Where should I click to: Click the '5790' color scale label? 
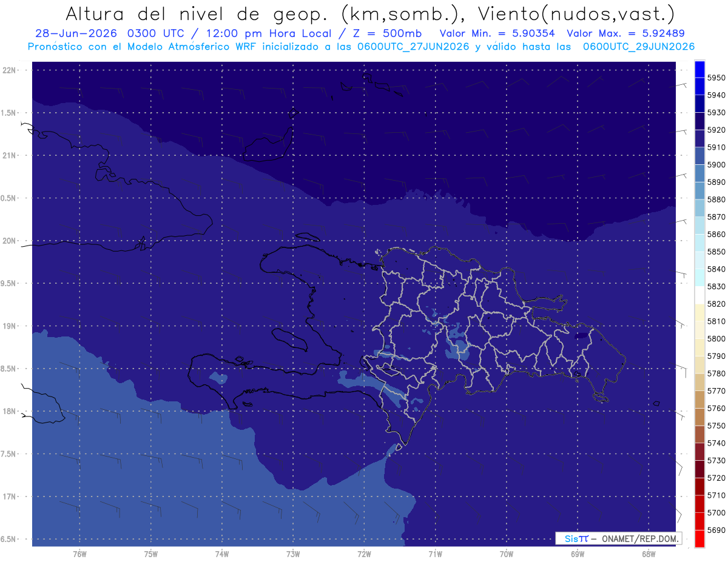click(716, 356)
